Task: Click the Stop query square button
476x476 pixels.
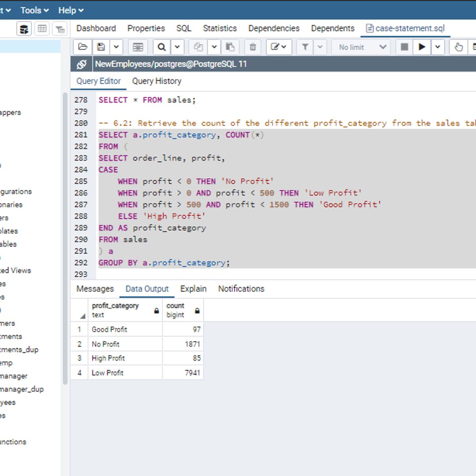Action: (x=404, y=47)
